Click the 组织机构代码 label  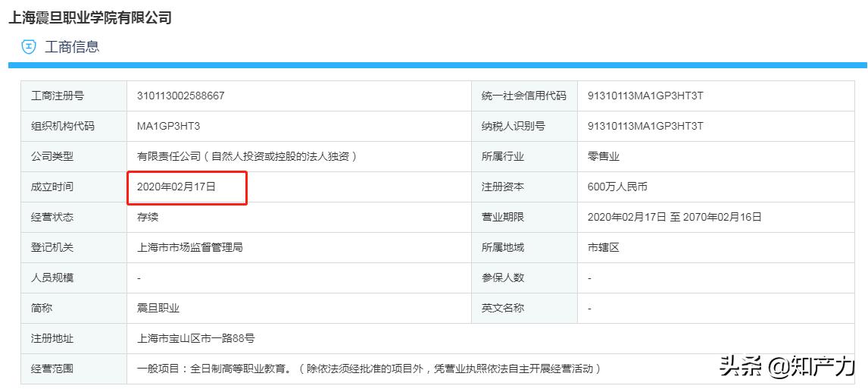(x=63, y=127)
